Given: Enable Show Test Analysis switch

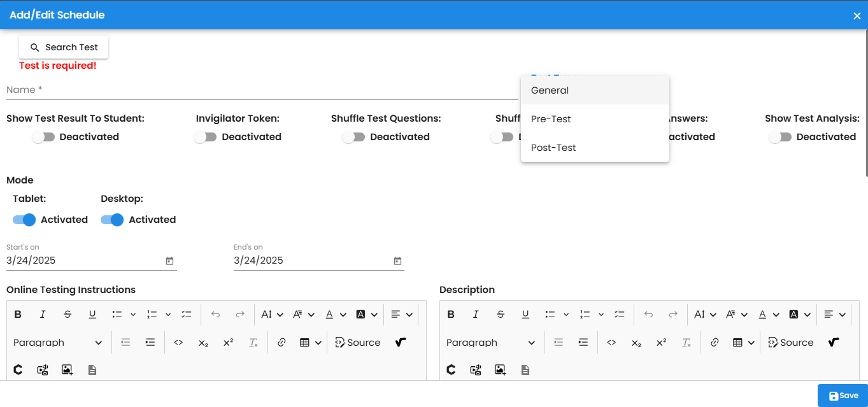Looking at the screenshot, I should [x=780, y=137].
